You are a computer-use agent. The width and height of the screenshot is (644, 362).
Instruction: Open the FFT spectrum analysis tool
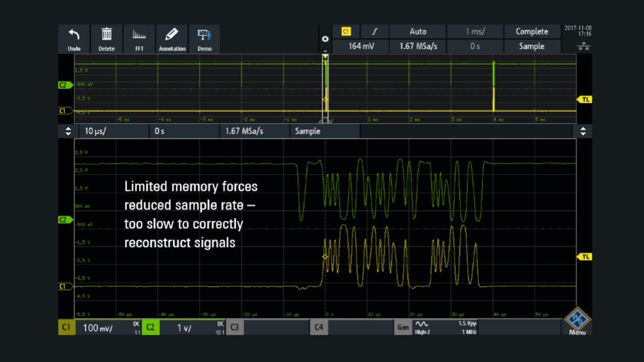pyautogui.click(x=139, y=38)
